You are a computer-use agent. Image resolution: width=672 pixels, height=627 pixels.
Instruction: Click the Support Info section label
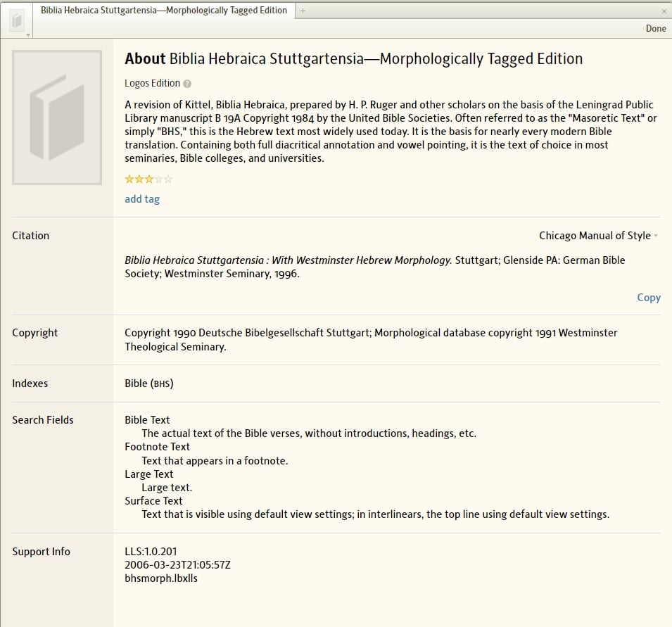point(41,552)
